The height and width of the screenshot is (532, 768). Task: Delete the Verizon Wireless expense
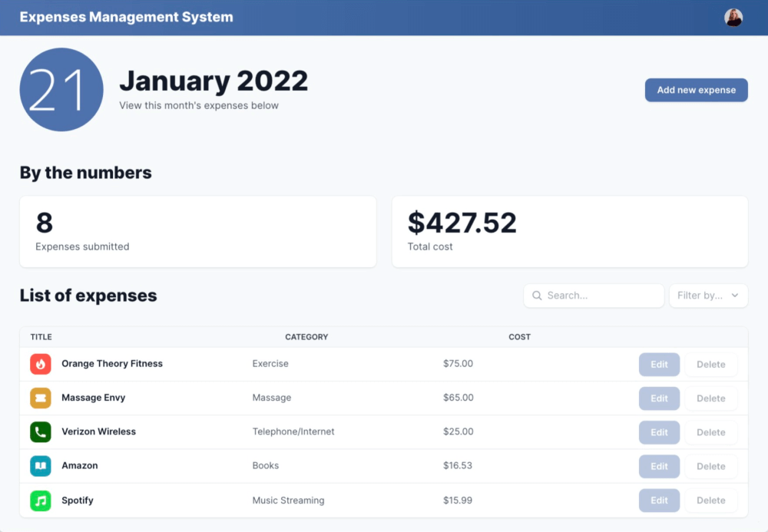pyautogui.click(x=710, y=433)
